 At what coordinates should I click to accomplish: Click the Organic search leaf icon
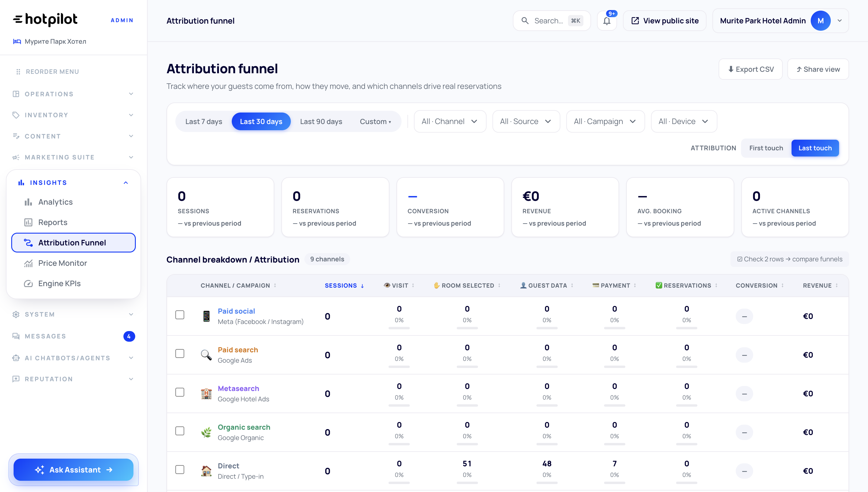tap(206, 432)
